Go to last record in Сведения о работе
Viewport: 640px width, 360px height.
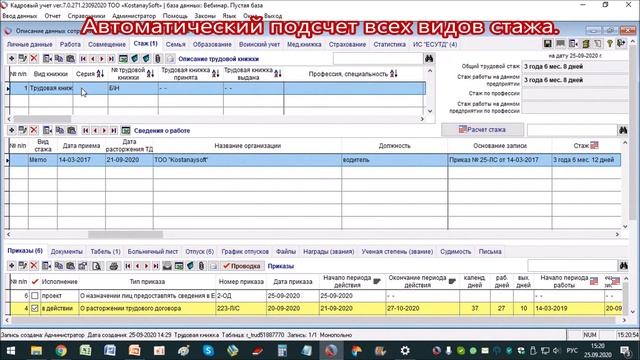pyautogui.click(x=114, y=131)
